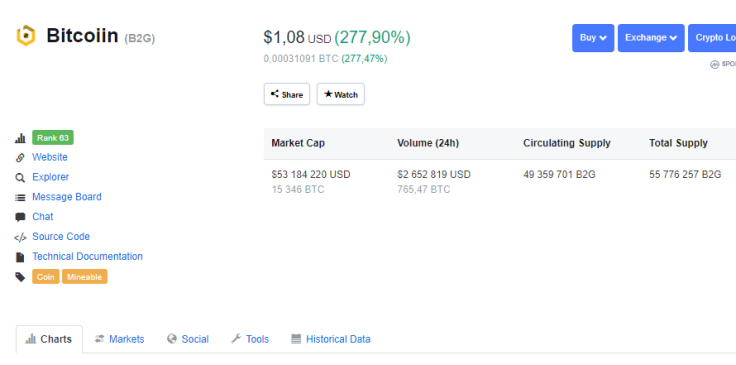736x365 pixels.
Task: Open the Historical Data tab
Action: [x=331, y=339]
